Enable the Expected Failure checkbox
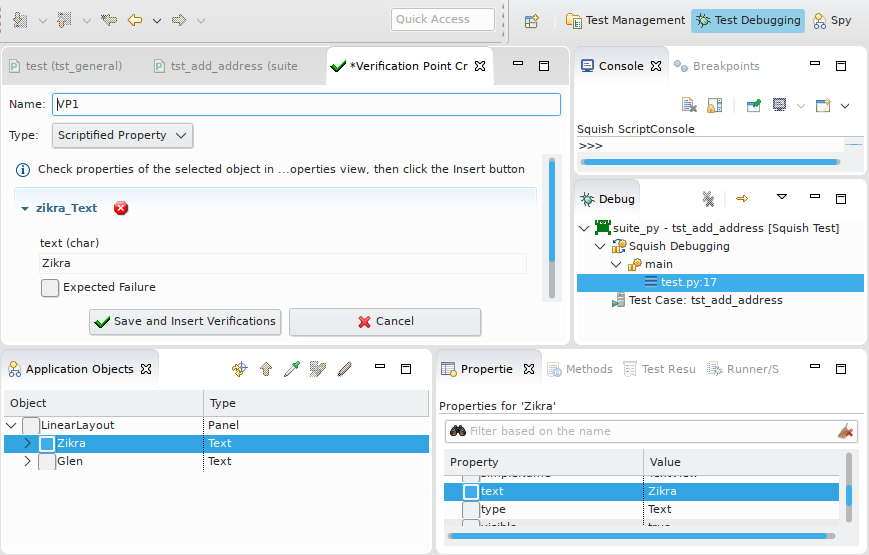Viewport: 869px width, 555px height. (x=50, y=288)
